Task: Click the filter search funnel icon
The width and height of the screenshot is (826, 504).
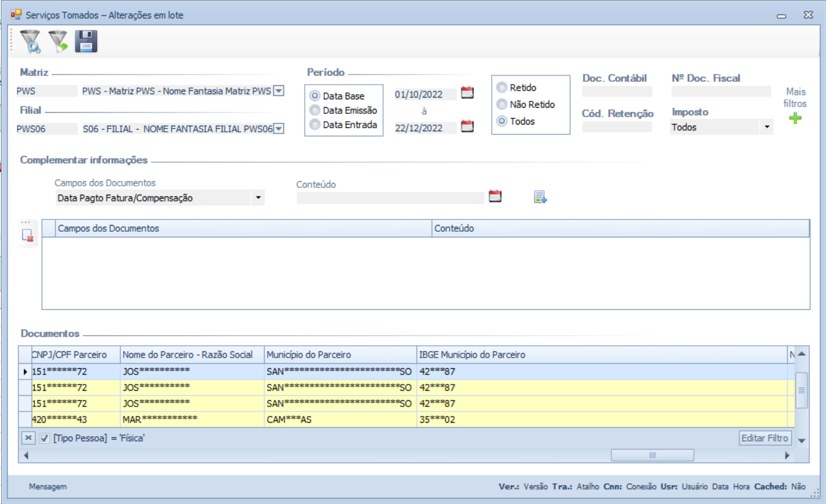Action: [x=30, y=42]
